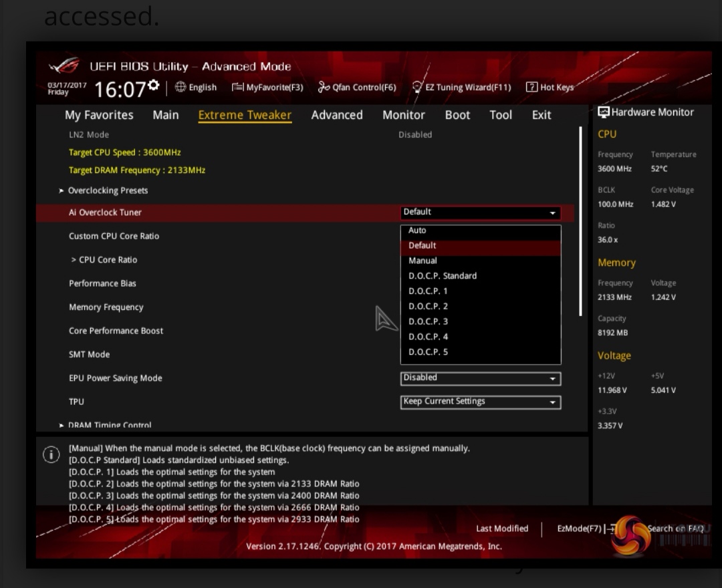Select the Memory Frequency row
The image size is (722, 588).
pyautogui.click(x=305, y=307)
